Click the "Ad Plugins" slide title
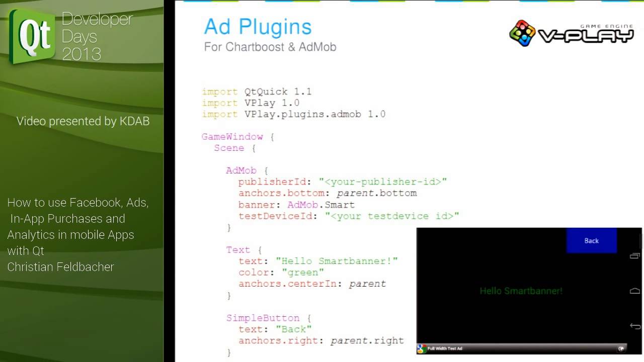The height and width of the screenshot is (362, 644). 258,27
